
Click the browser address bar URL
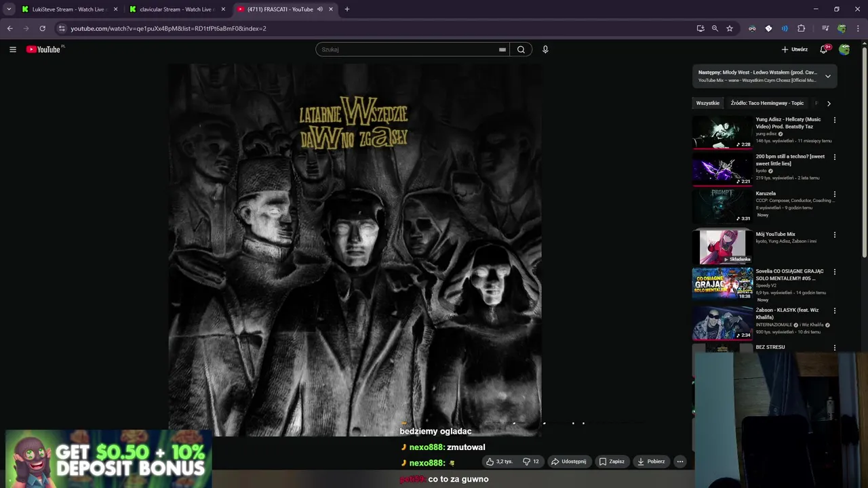click(168, 28)
